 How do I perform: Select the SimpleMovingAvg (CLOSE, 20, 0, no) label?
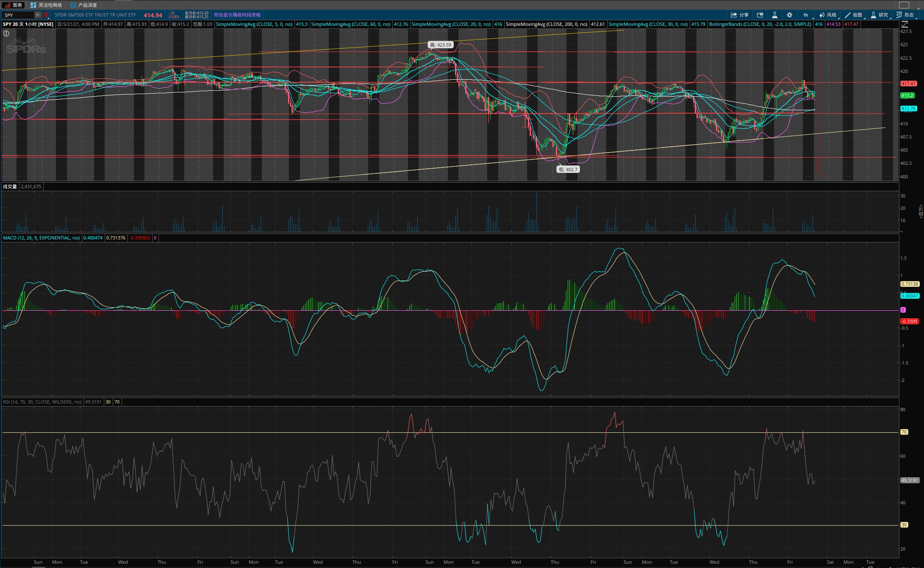(x=451, y=24)
